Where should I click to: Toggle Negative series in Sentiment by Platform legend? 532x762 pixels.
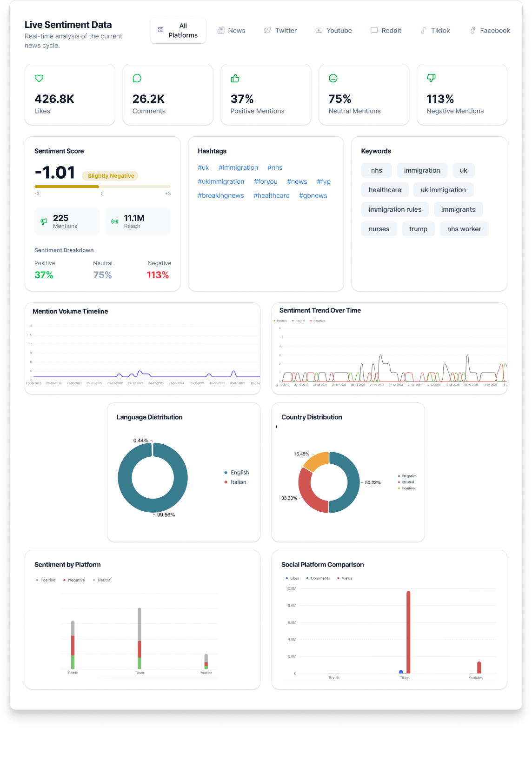coord(74,580)
